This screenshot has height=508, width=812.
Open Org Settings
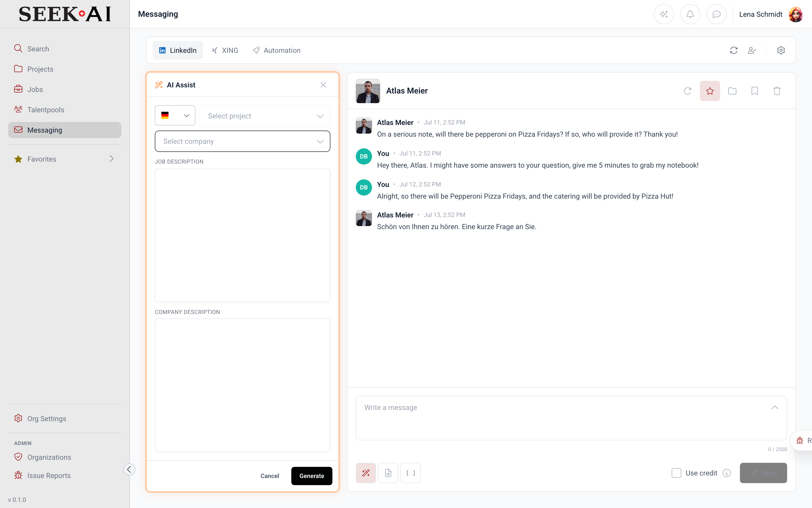[64, 419]
